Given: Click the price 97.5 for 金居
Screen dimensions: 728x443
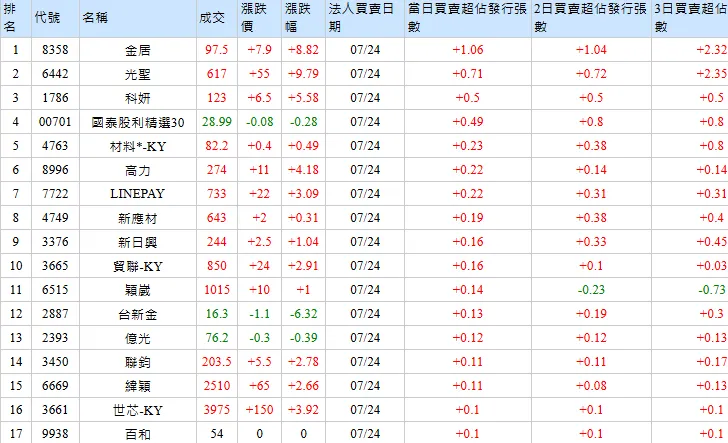Looking at the screenshot, I should coord(217,50).
